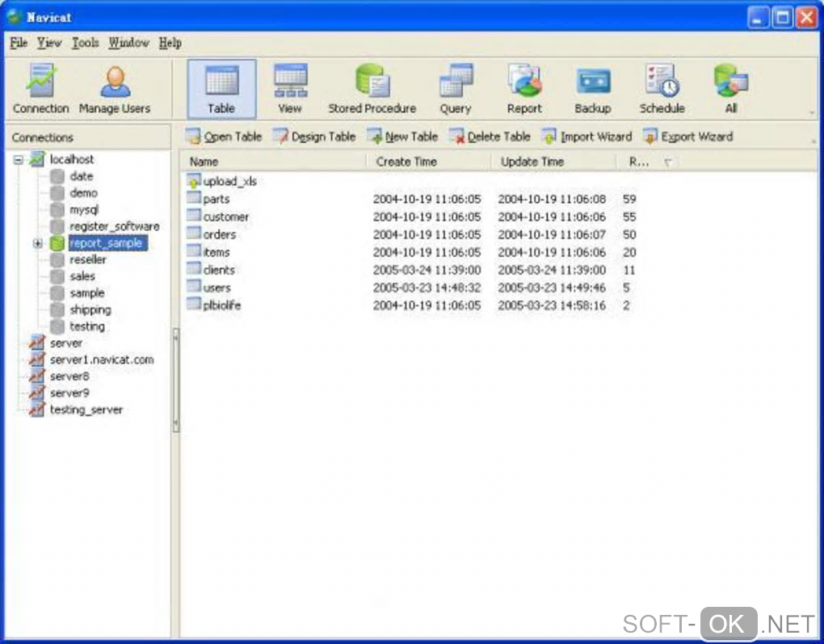This screenshot has height=644, width=824.
Task: Click Design Table button
Action: click(314, 137)
